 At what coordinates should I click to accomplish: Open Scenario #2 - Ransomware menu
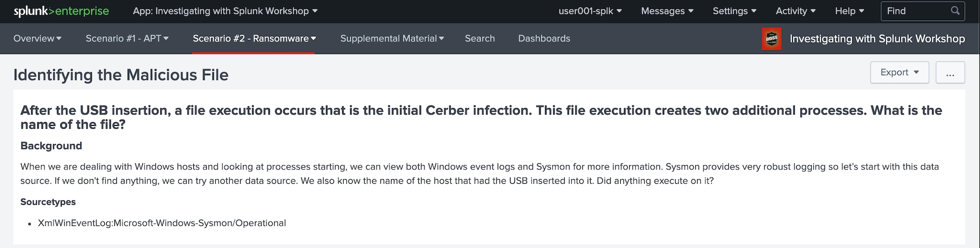point(254,38)
